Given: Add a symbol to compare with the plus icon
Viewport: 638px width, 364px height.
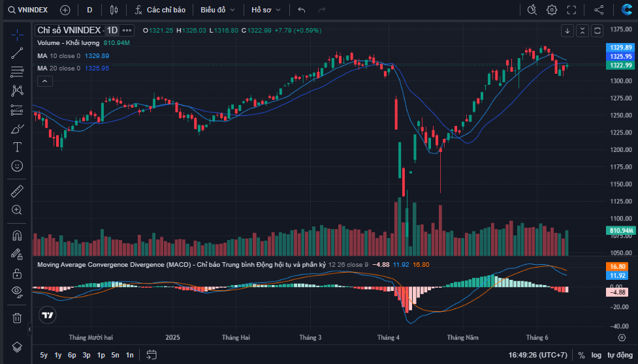Looking at the screenshot, I should pos(65,10).
